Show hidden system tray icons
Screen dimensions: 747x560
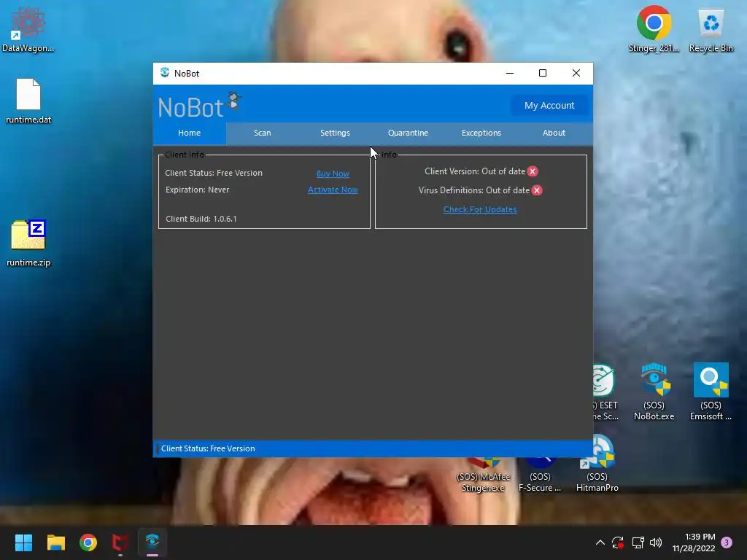click(600, 542)
